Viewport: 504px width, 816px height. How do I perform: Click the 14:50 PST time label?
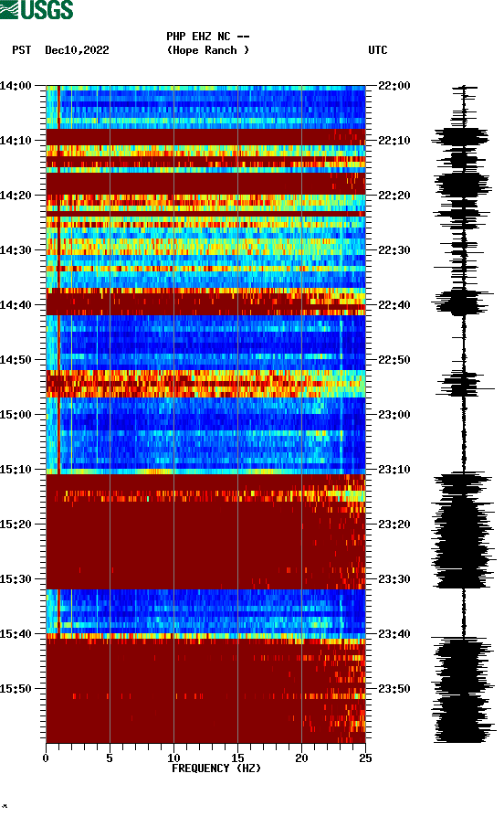coord(16,360)
